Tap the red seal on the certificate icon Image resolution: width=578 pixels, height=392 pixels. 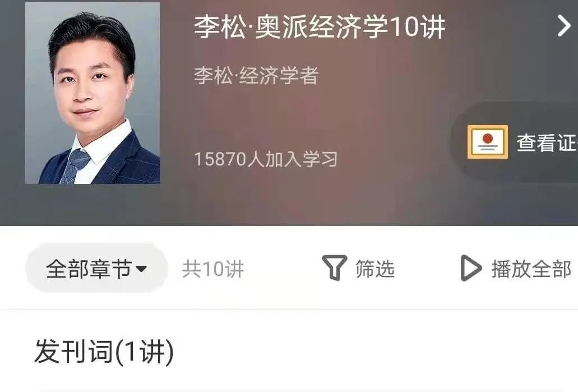(488, 139)
